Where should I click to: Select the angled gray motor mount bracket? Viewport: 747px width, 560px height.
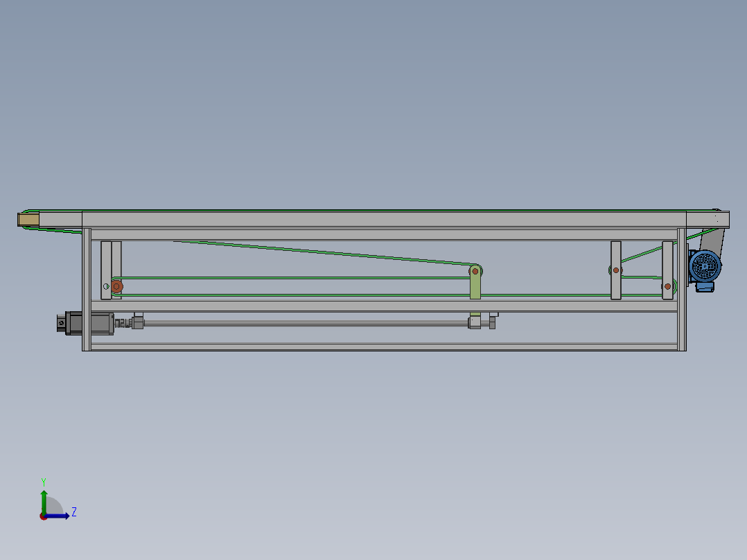tap(713, 242)
